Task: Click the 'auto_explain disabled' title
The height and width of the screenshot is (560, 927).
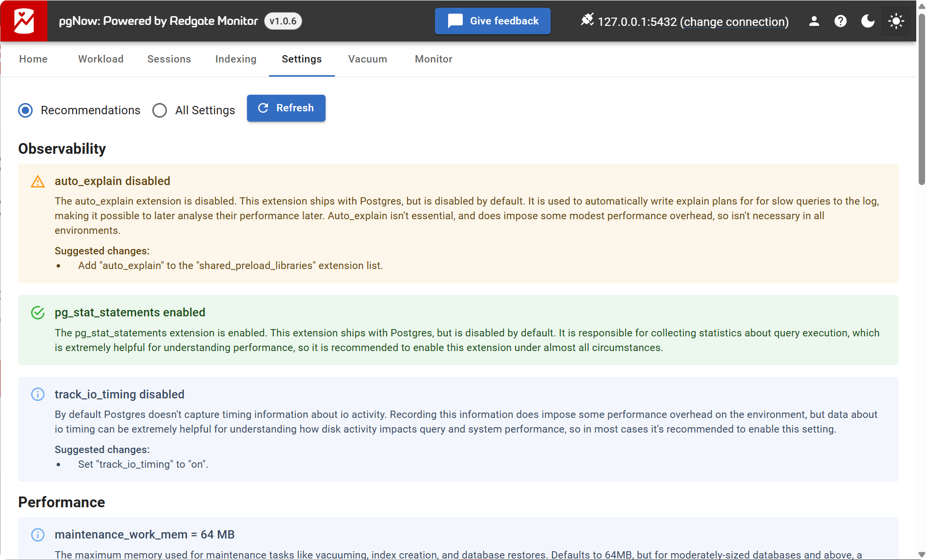Action: (112, 181)
